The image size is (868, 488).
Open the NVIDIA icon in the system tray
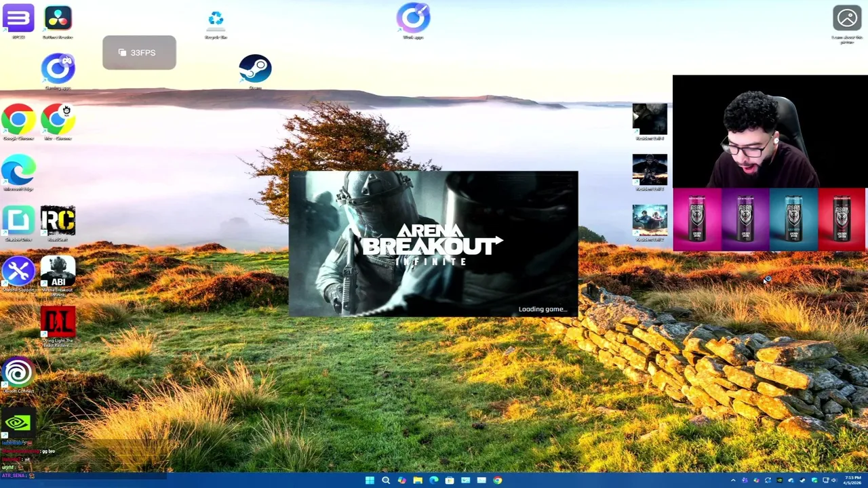coord(779,480)
